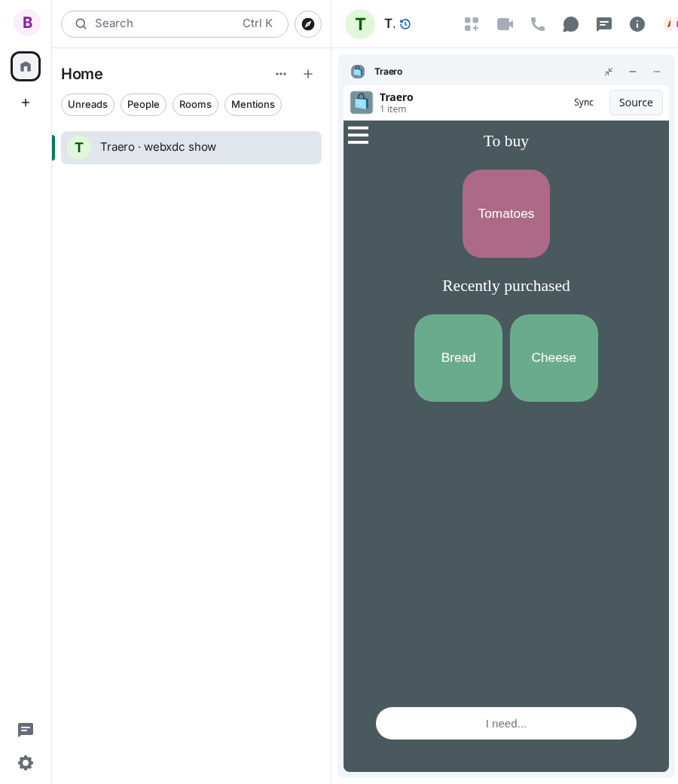Open the member avatars in room header
This screenshot has height=784, width=678.
670,24
